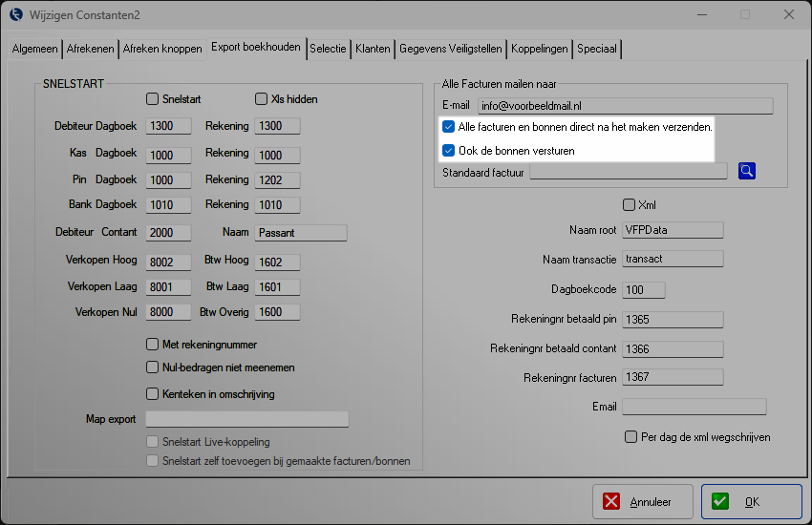Click the Standaard factuur input field

(x=629, y=171)
